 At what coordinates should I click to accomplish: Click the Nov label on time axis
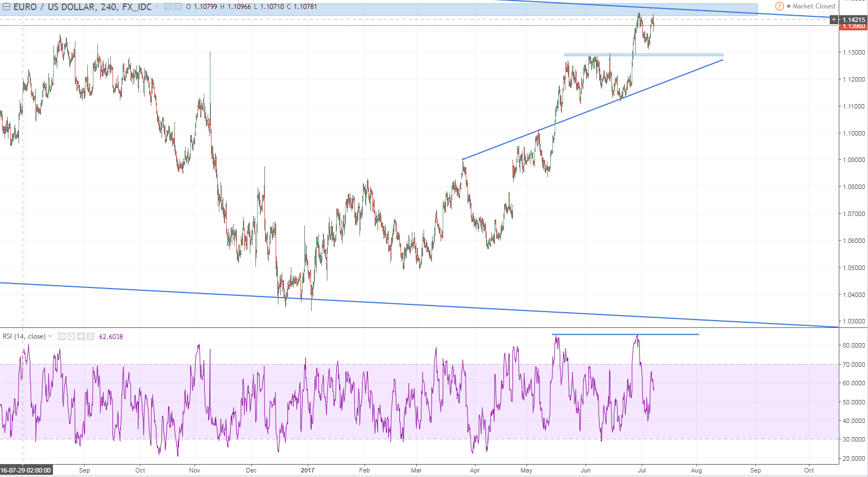[x=195, y=470]
